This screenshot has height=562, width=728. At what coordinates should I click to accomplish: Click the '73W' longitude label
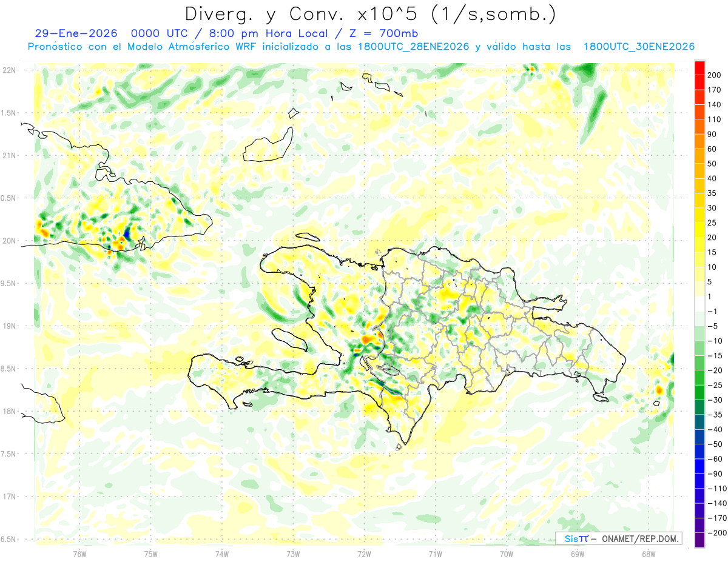(x=293, y=554)
